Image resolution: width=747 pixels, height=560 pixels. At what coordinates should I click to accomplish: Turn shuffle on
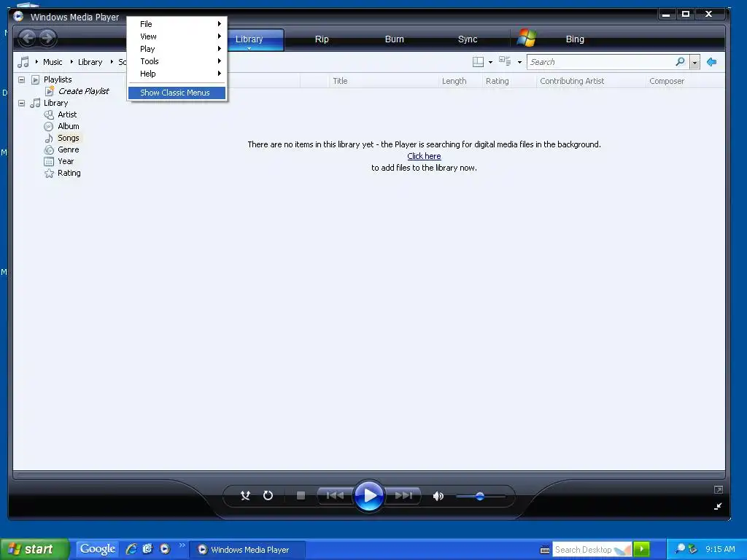click(x=245, y=496)
